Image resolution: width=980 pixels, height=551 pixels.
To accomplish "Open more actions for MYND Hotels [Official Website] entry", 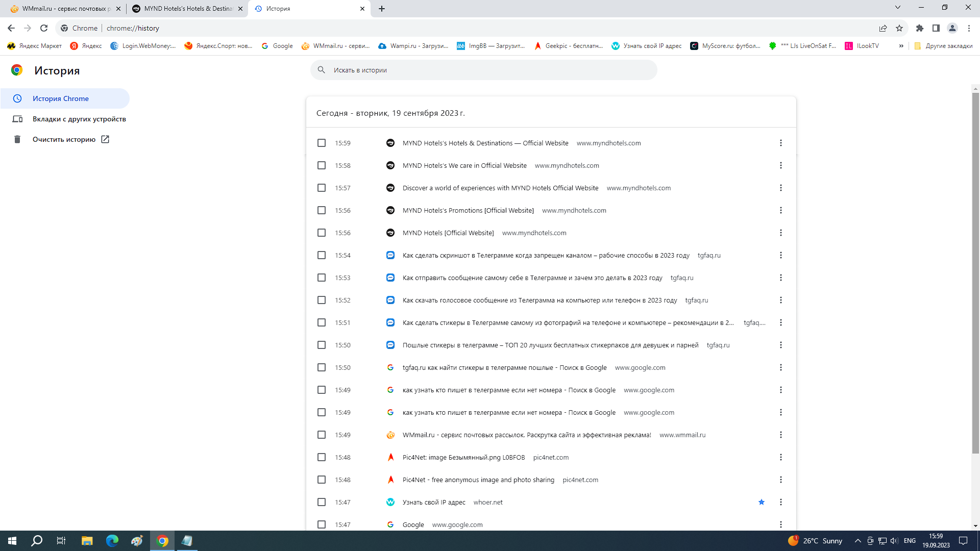I will [780, 233].
